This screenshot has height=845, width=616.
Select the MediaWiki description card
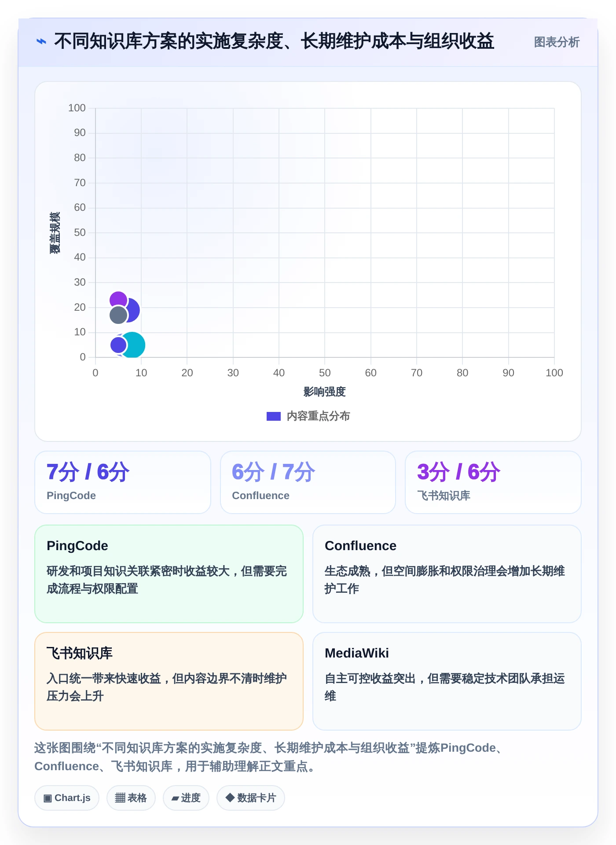point(447,681)
